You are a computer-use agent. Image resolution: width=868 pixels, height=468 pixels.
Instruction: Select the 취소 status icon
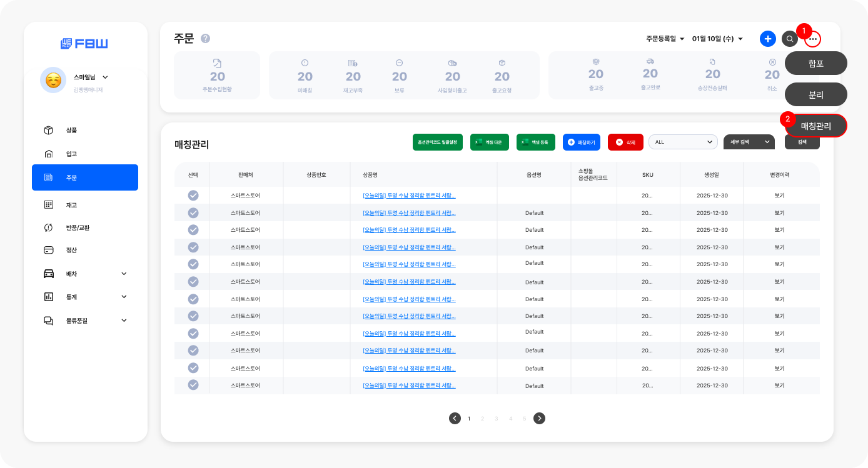772,62
